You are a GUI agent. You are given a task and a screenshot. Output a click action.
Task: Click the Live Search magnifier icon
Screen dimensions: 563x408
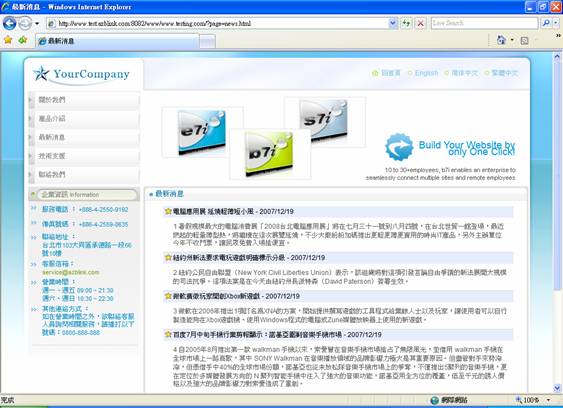coord(546,23)
